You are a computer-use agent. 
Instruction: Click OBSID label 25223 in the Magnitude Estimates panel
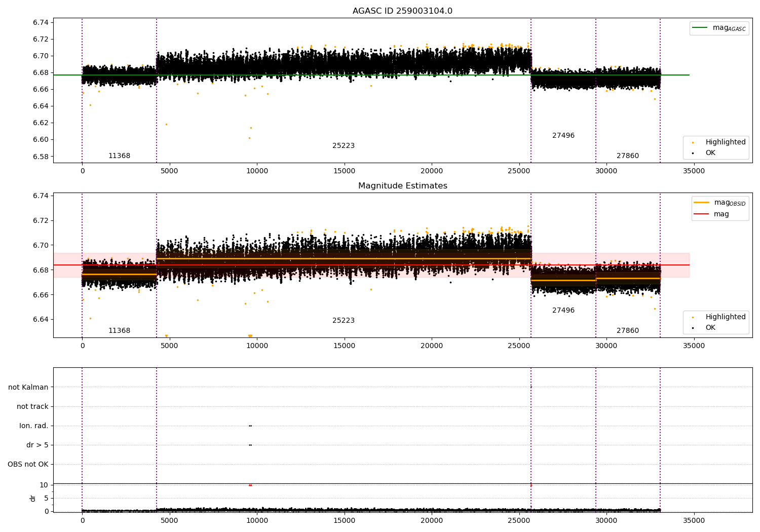click(344, 321)
